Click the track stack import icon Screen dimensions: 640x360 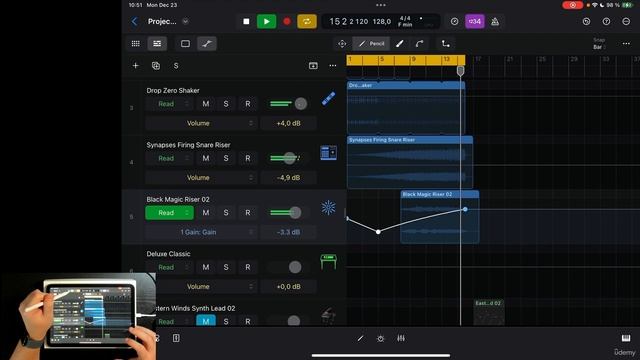tap(313, 66)
